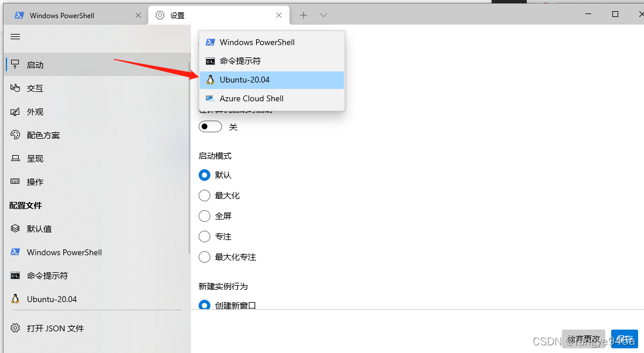The height and width of the screenshot is (353, 644).
Task: Select 专注 launch mode radio button
Action: coord(205,237)
